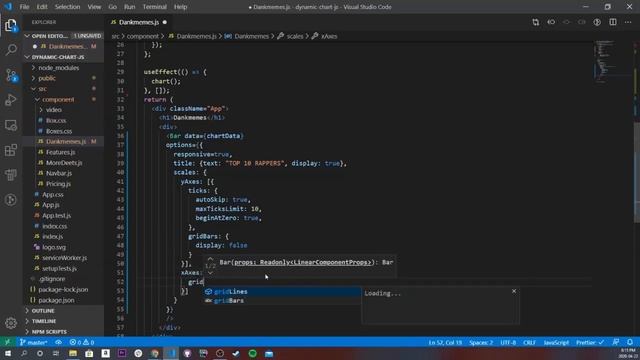Open the Extensions view

[x=11, y=150]
